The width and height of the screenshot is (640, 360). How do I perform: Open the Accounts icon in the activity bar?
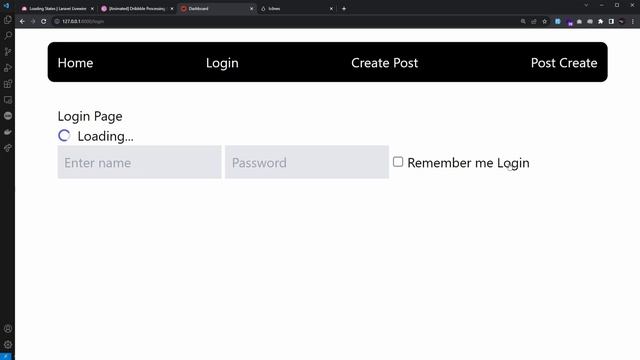[8, 329]
